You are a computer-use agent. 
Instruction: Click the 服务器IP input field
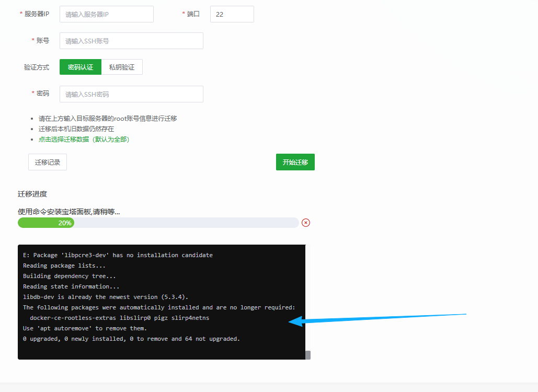107,15
